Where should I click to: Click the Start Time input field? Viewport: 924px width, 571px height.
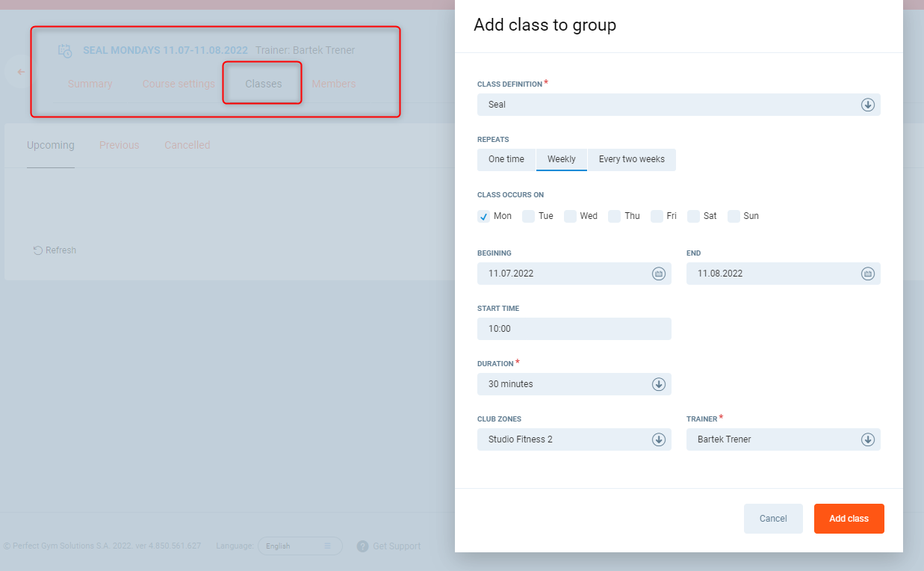coord(574,329)
